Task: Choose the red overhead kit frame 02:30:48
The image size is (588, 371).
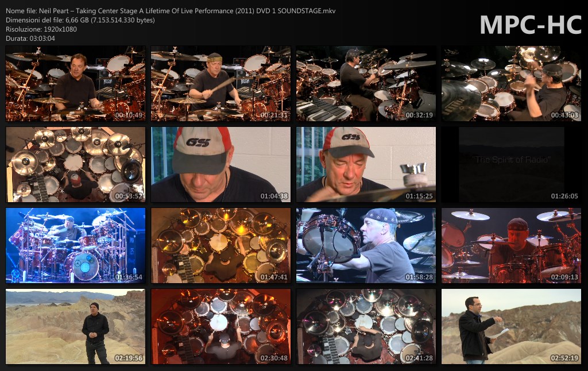Action: (220, 327)
